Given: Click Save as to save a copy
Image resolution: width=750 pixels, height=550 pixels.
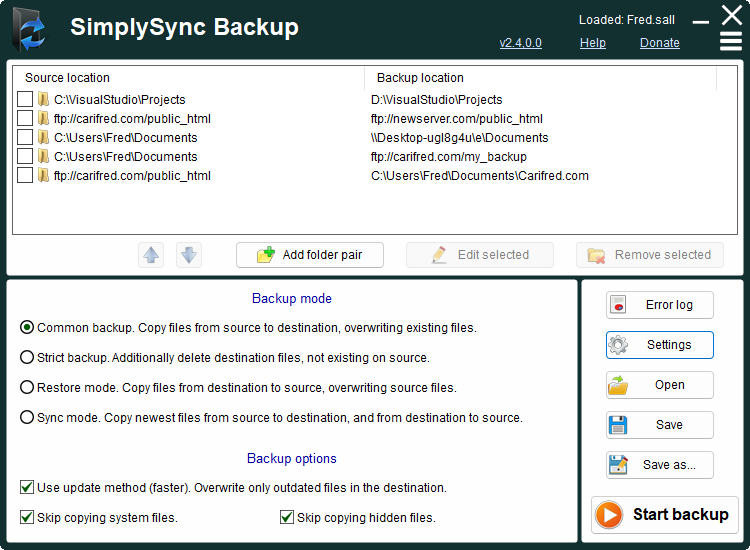Looking at the screenshot, I should coord(659,465).
